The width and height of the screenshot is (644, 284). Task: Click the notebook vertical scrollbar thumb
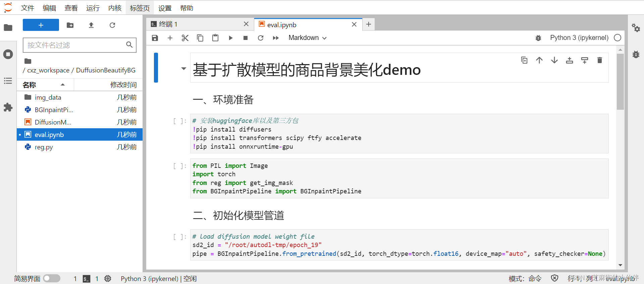(620, 82)
